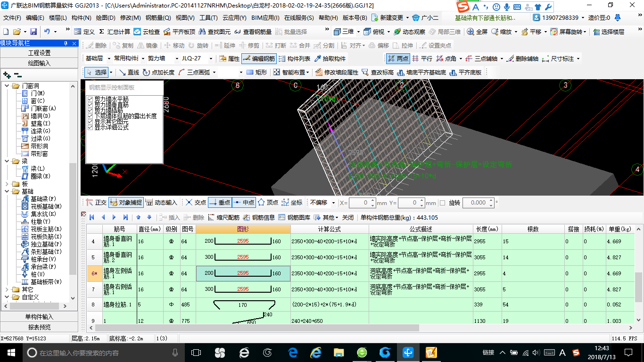Screen dimensions: 644x362
Task: Click 关闭 in rebar table toolbar
Action: 348,217
